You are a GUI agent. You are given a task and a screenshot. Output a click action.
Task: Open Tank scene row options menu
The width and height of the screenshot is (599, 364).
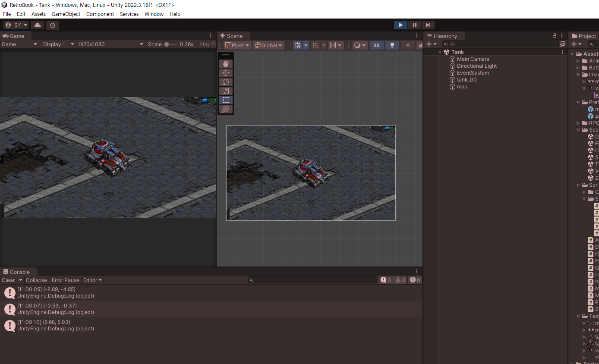coord(562,52)
